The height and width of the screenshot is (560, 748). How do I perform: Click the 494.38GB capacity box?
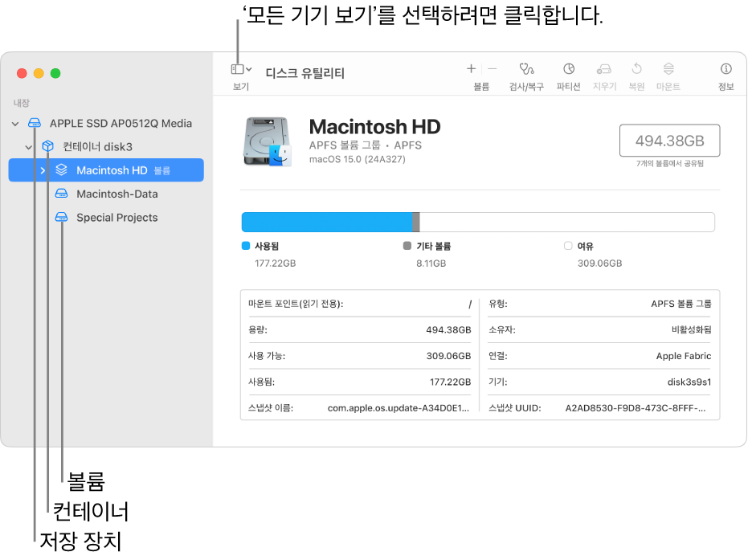click(669, 141)
